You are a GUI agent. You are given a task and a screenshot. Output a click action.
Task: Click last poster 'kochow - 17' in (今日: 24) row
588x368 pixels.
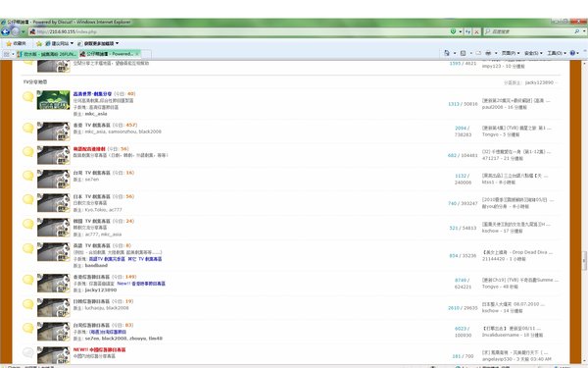[502, 231]
